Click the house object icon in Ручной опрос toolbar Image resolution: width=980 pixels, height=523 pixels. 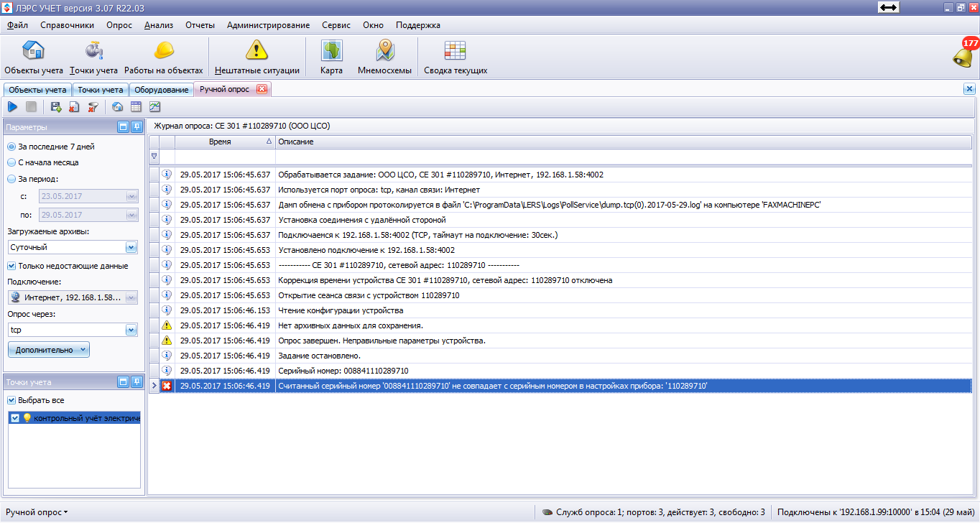(117, 107)
